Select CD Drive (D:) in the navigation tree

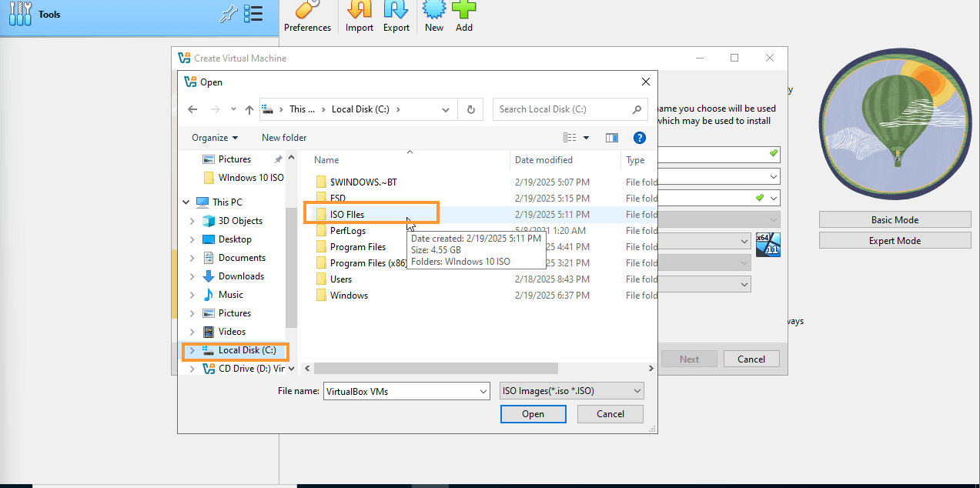point(243,369)
